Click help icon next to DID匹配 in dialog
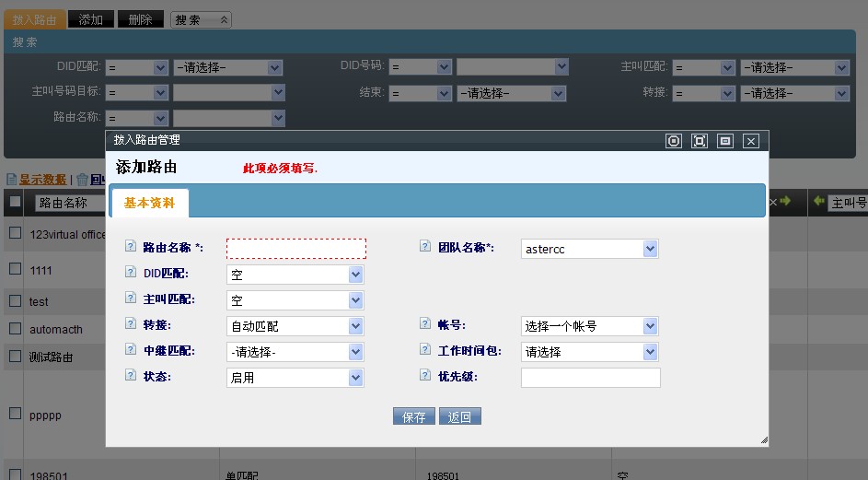 click(130, 273)
